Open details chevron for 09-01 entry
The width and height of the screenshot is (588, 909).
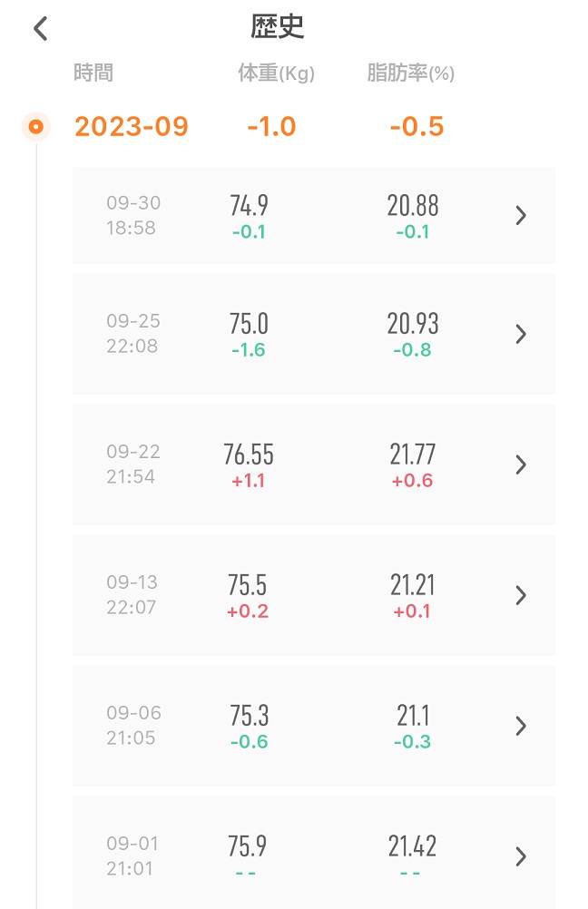(x=521, y=856)
